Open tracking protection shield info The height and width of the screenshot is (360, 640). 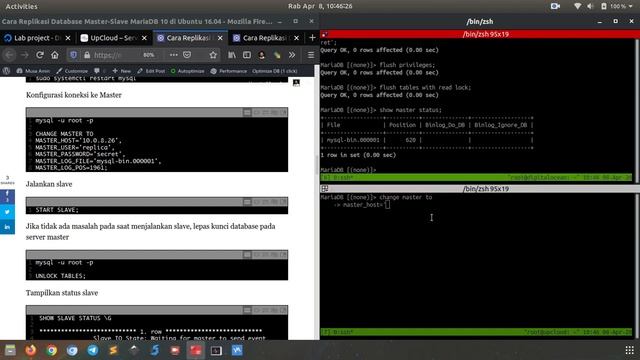pyautogui.click(x=73, y=55)
